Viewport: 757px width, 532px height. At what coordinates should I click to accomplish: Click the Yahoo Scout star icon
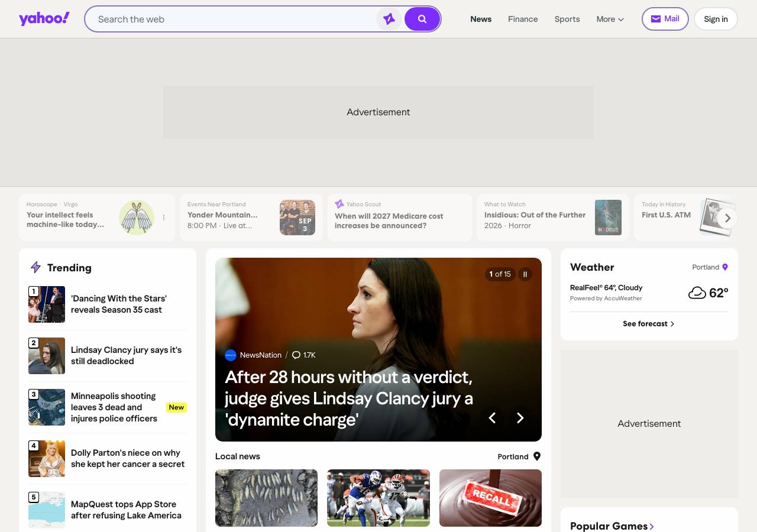coord(339,204)
